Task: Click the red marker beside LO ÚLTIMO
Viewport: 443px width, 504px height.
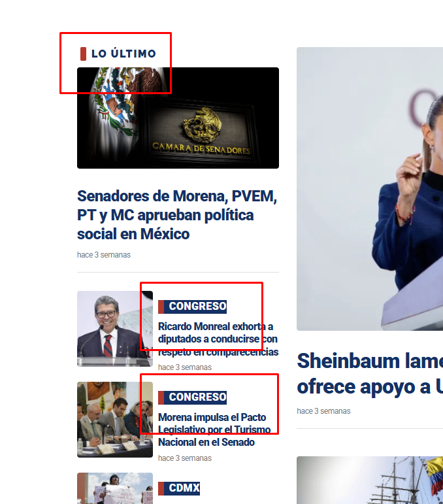Action: [x=83, y=54]
